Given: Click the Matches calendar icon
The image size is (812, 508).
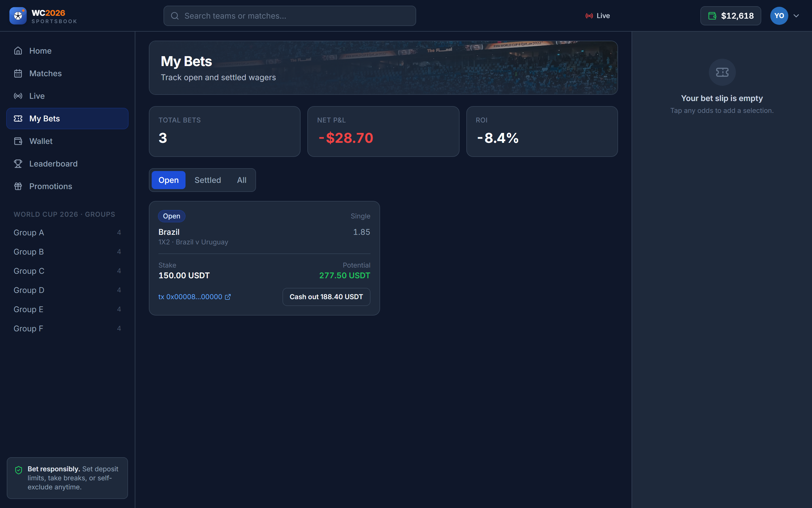Looking at the screenshot, I should coord(18,73).
